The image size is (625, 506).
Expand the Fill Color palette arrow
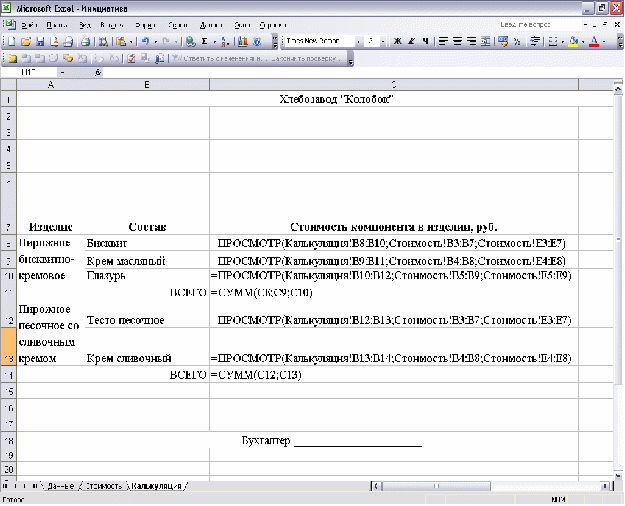click(x=583, y=41)
